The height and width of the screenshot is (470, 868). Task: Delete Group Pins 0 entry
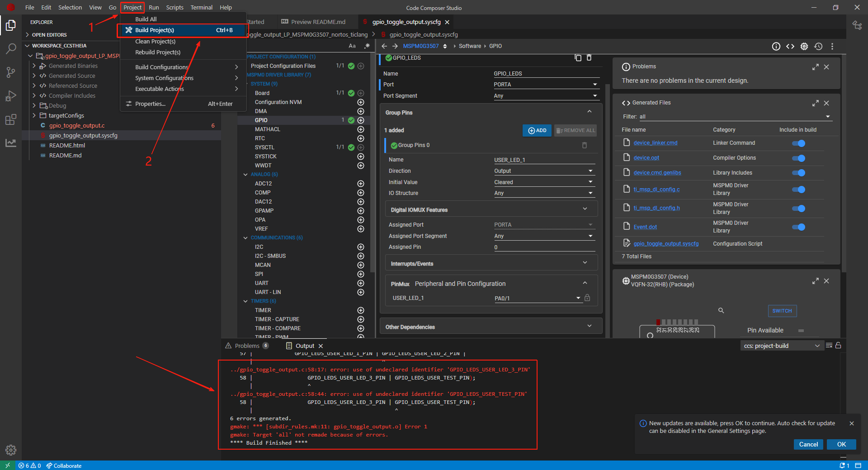coord(585,145)
